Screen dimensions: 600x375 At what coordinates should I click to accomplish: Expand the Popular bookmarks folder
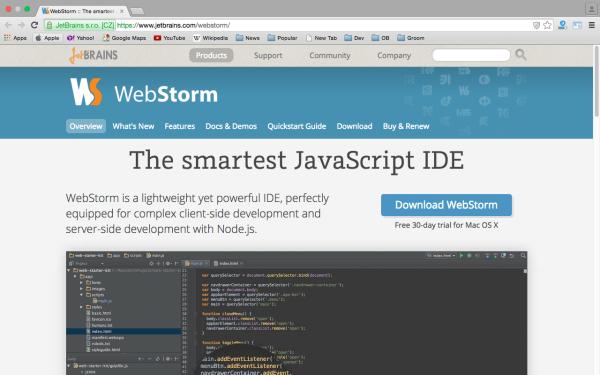point(282,38)
